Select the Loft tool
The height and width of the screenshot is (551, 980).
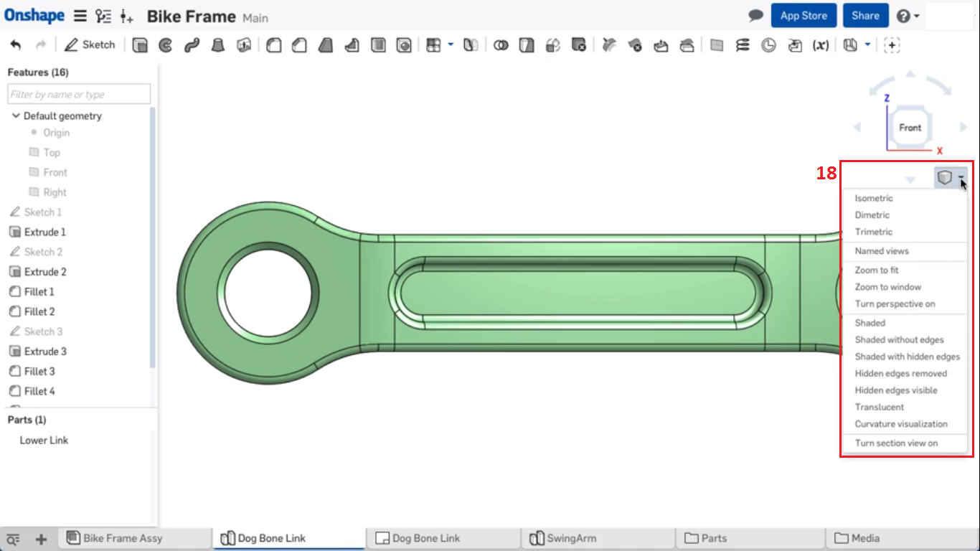point(218,44)
